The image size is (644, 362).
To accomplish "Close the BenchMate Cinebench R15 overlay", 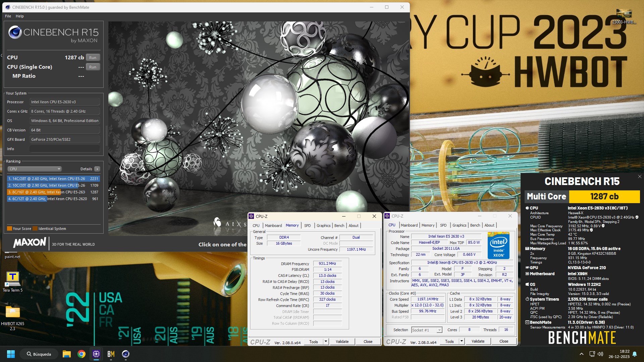I will tap(639, 177).
